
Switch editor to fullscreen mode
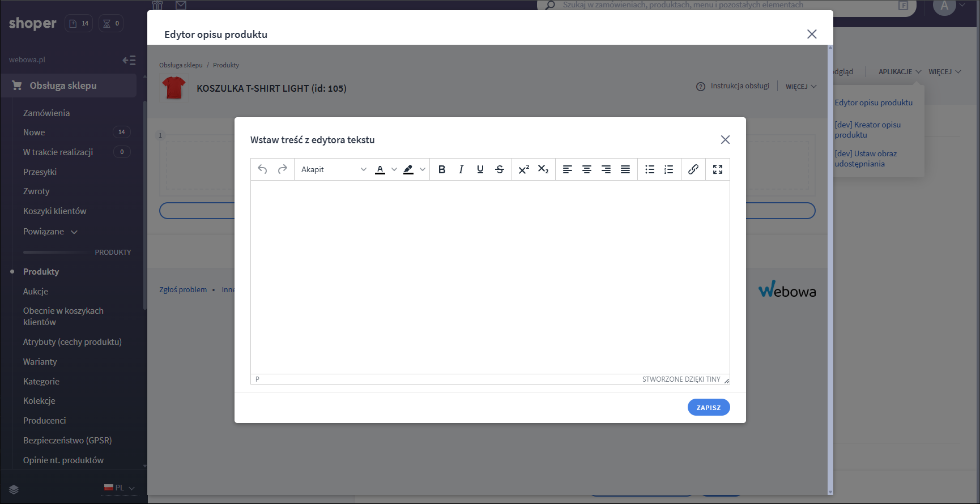pyautogui.click(x=718, y=169)
